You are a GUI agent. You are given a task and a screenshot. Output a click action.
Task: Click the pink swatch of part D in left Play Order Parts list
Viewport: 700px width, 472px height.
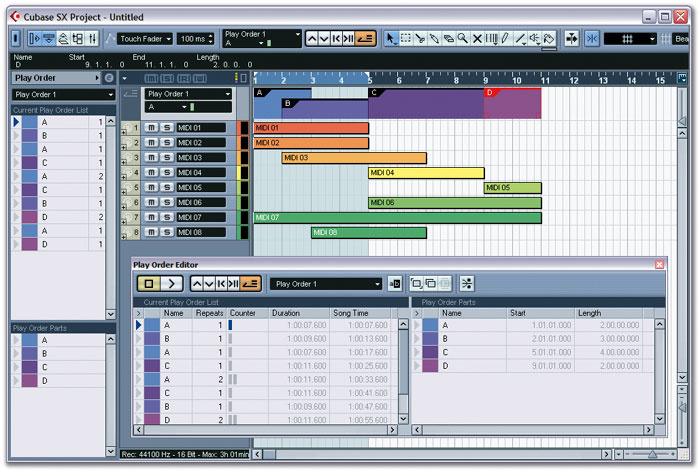pos(29,381)
